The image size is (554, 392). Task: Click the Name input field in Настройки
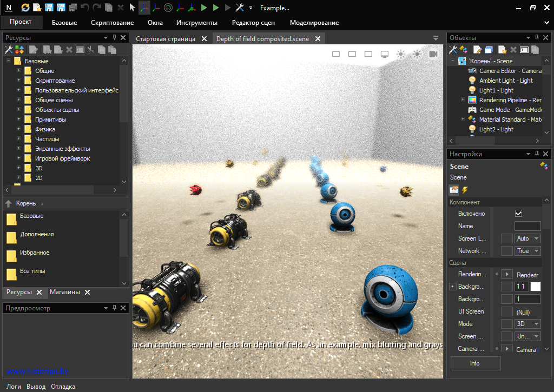tap(527, 226)
